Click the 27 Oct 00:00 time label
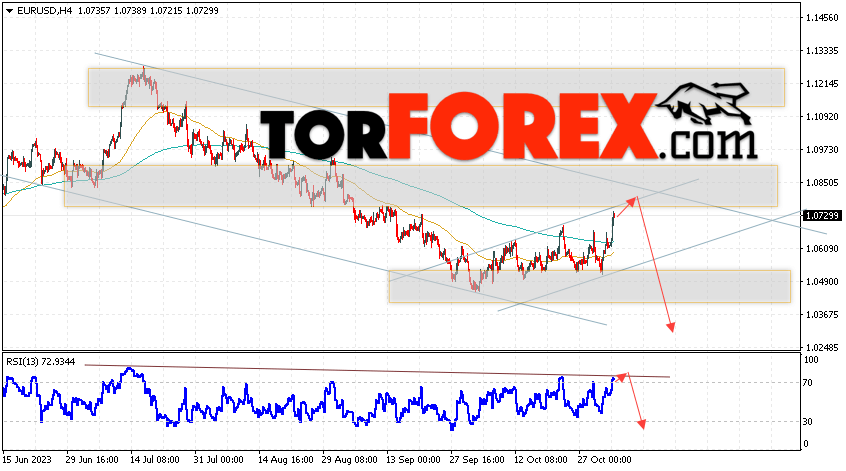 tap(604, 460)
